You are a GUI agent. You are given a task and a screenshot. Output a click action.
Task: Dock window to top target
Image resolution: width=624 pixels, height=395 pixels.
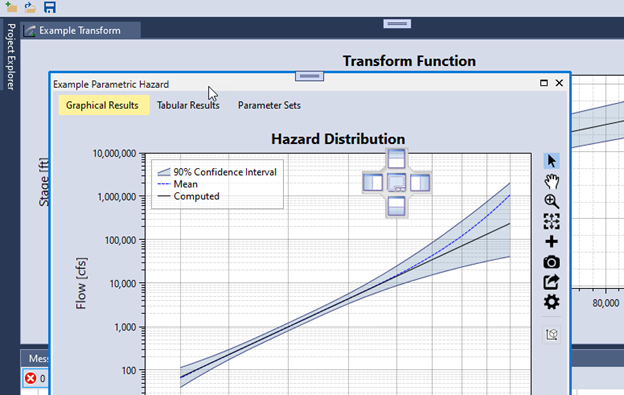396,158
